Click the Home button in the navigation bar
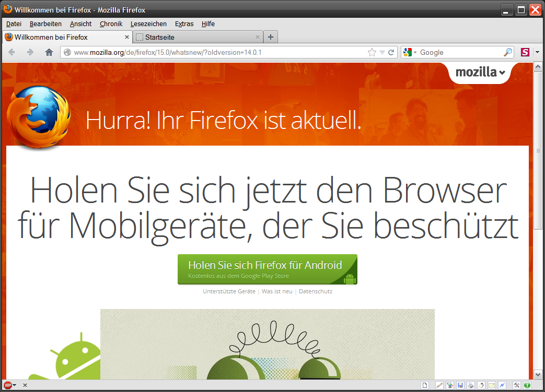 49,52
